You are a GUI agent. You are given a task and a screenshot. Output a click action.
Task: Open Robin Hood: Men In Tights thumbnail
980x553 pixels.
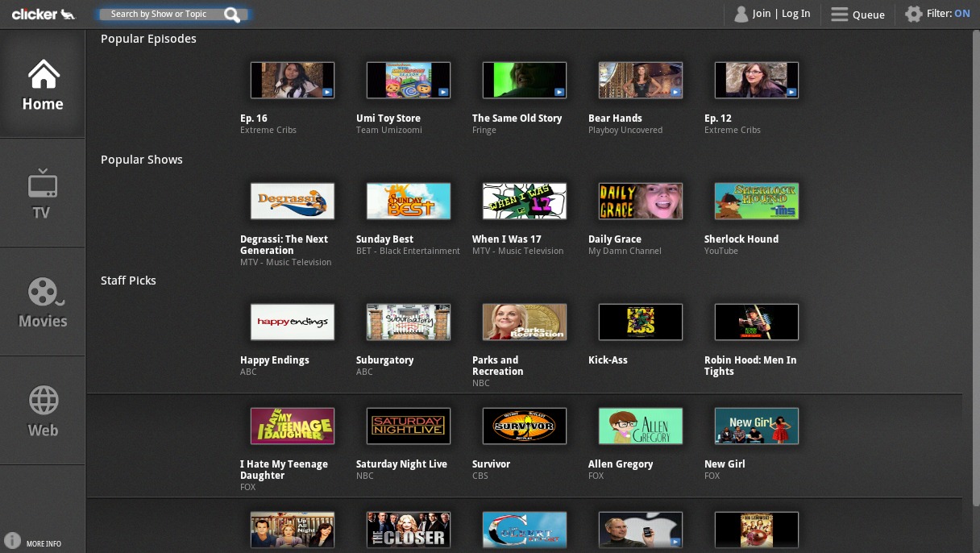click(757, 322)
